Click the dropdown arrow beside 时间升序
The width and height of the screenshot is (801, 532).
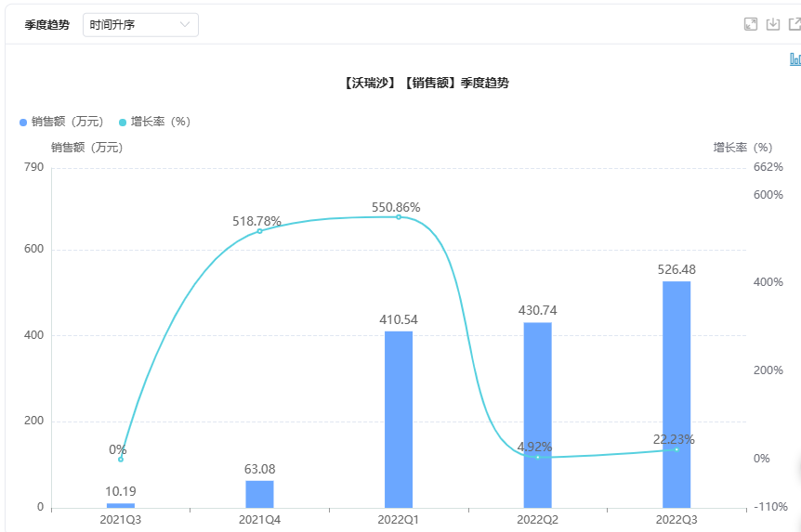point(185,25)
